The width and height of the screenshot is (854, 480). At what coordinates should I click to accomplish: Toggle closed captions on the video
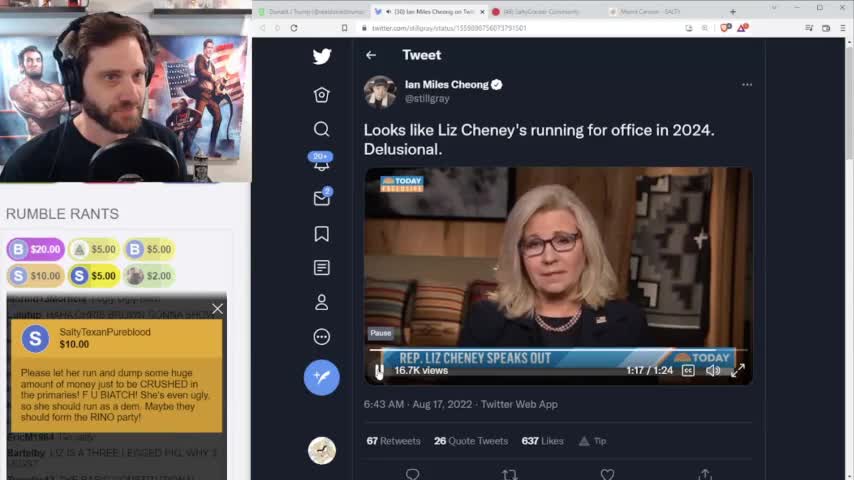(x=688, y=370)
